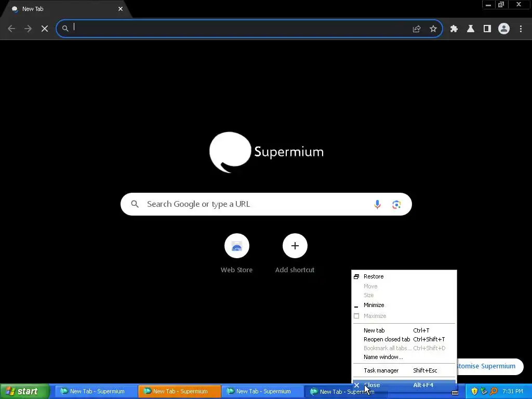Minimize the Supermium window from title bar
Image resolution: width=532 pixels, height=399 pixels.
coord(488,5)
